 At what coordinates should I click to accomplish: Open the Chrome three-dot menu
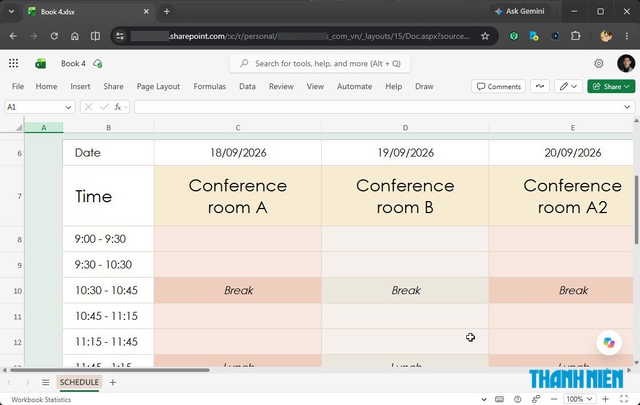(627, 36)
